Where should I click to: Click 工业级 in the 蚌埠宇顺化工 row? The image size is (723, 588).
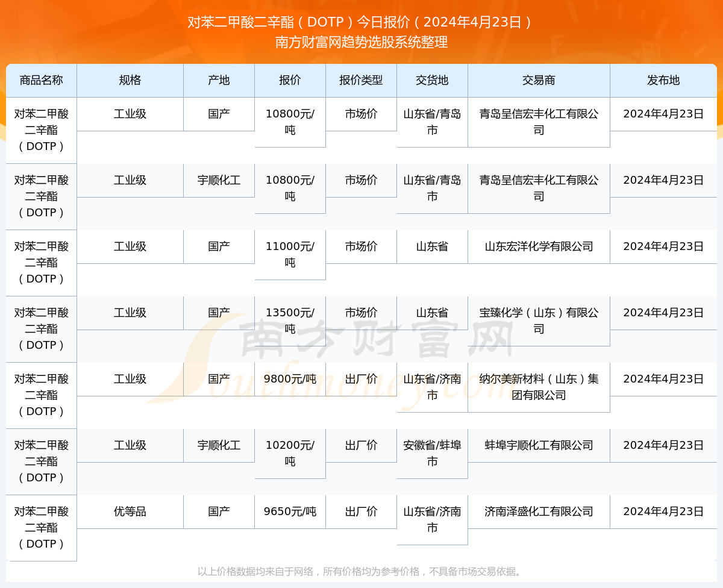click(x=130, y=445)
